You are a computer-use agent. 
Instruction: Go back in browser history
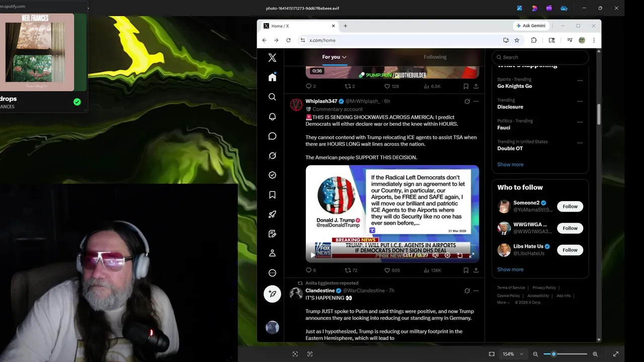pyautogui.click(x=264, y=40)
